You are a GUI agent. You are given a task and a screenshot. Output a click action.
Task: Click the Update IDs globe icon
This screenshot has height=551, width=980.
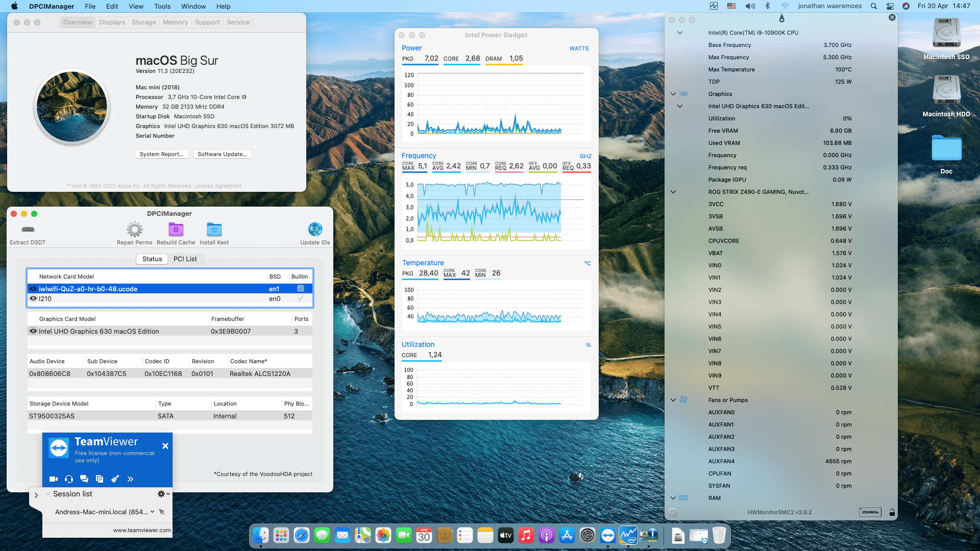click(315, 230)
